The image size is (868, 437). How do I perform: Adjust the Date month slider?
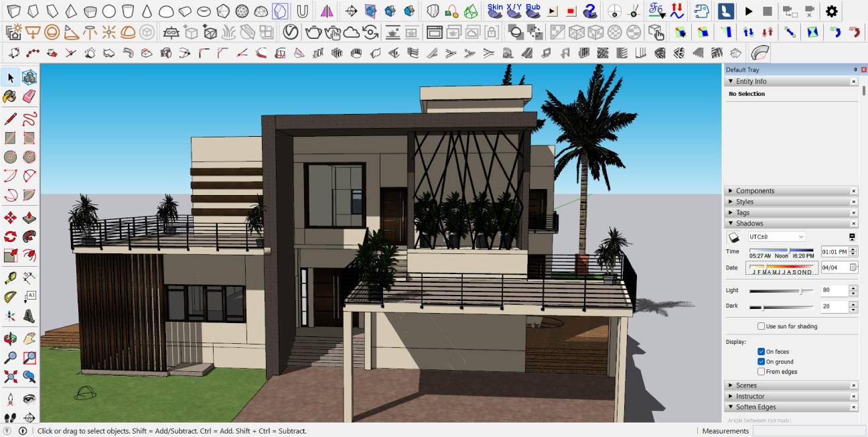click(782, 267)
